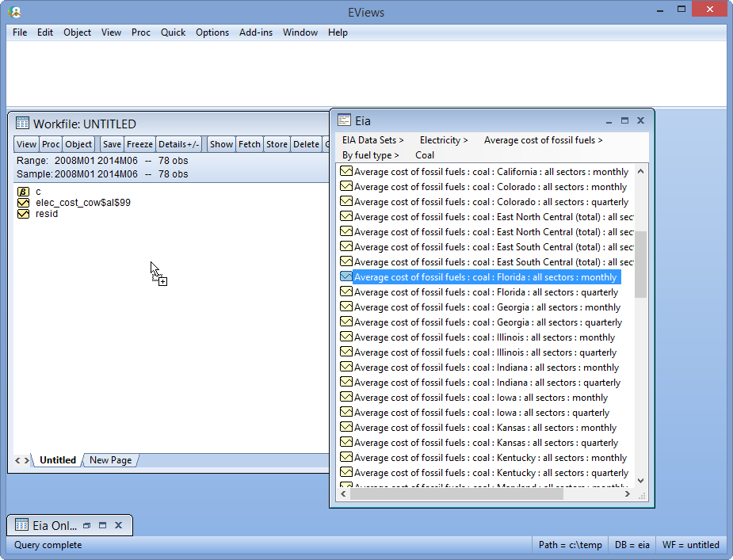Toggle Details+/- in the workfile toolbar

[179, 144]
